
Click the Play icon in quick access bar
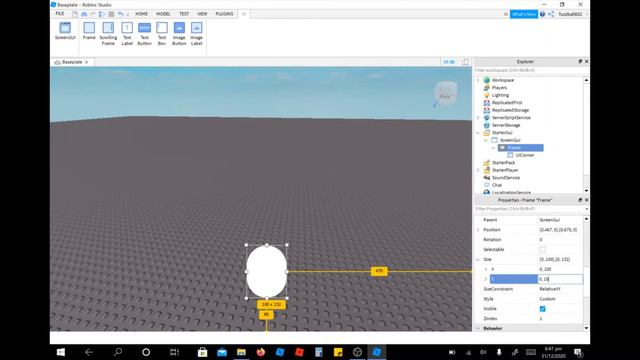pyautogui.click(x=102, y=14)
